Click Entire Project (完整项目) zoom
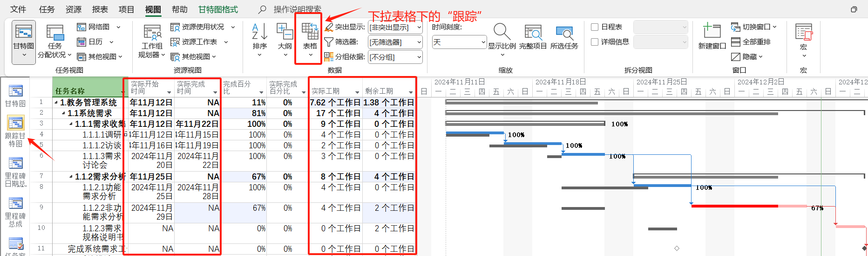 (x=533, y=36)
